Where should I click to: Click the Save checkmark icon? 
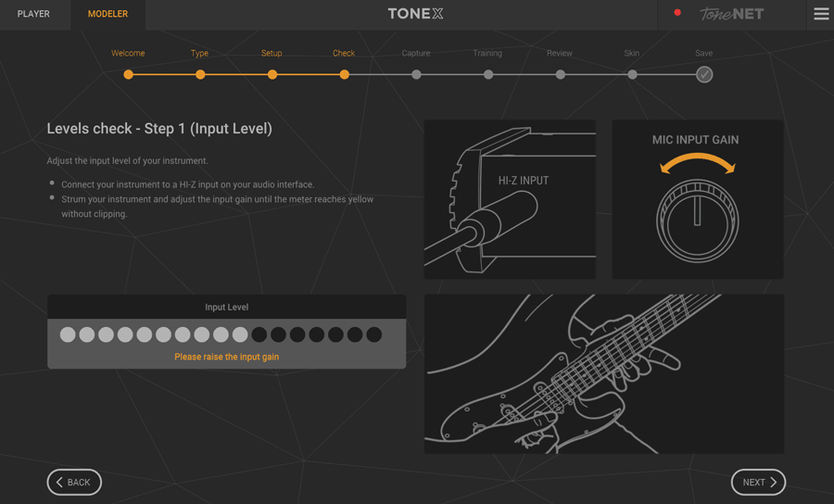click(704, 74)
